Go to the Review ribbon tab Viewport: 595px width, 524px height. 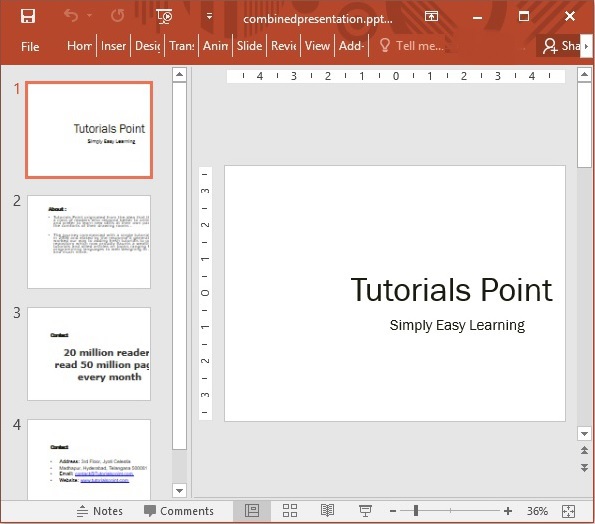coord(283,46)
